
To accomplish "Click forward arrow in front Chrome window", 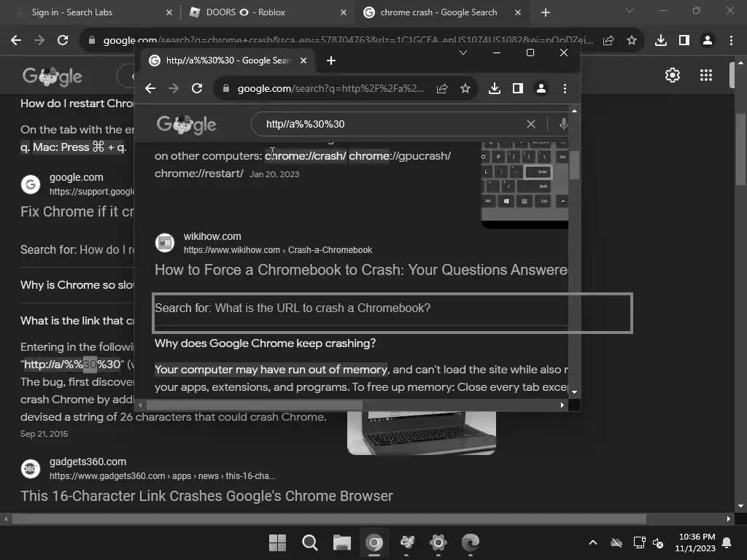I will tap(174, 88).
